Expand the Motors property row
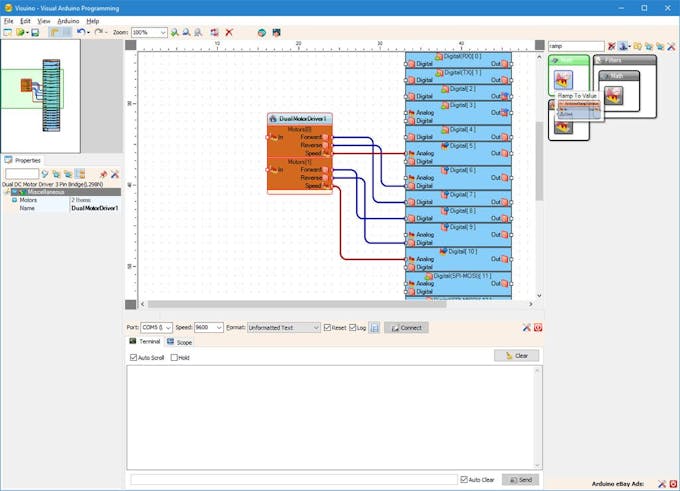Viewport: 680px width, 491px height. tap(14, 200)
